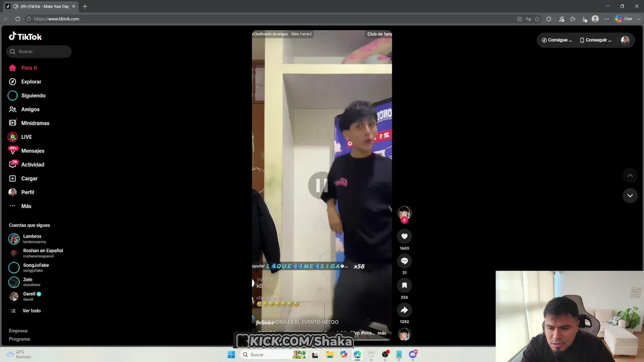Click the translate page icon
The image size is (644, 362).
(528, 19)
